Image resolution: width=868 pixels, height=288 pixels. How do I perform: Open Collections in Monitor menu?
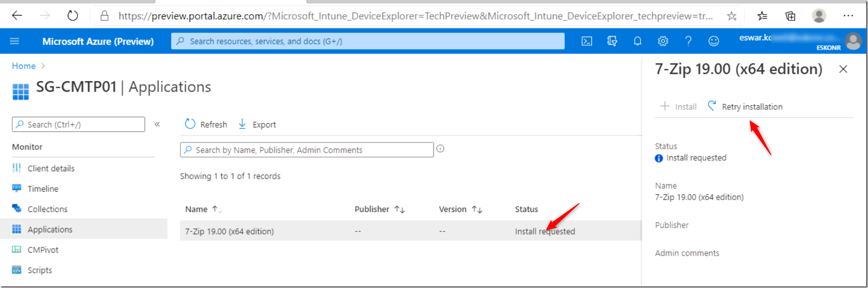48,209
